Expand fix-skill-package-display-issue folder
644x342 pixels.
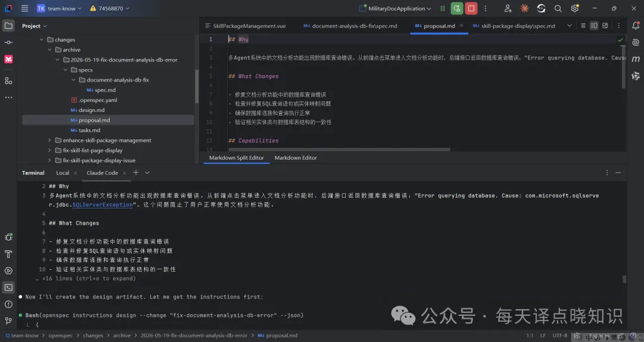[49, 160]
